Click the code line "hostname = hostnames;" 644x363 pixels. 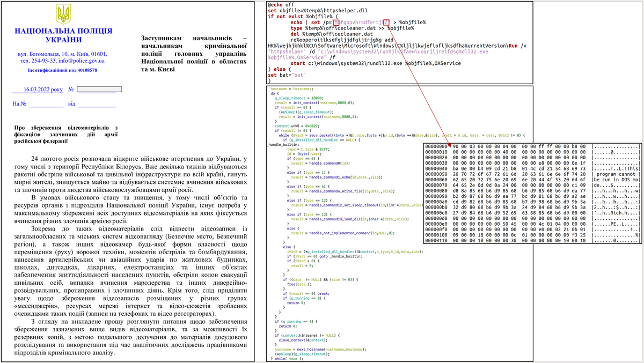click(292, 89)
